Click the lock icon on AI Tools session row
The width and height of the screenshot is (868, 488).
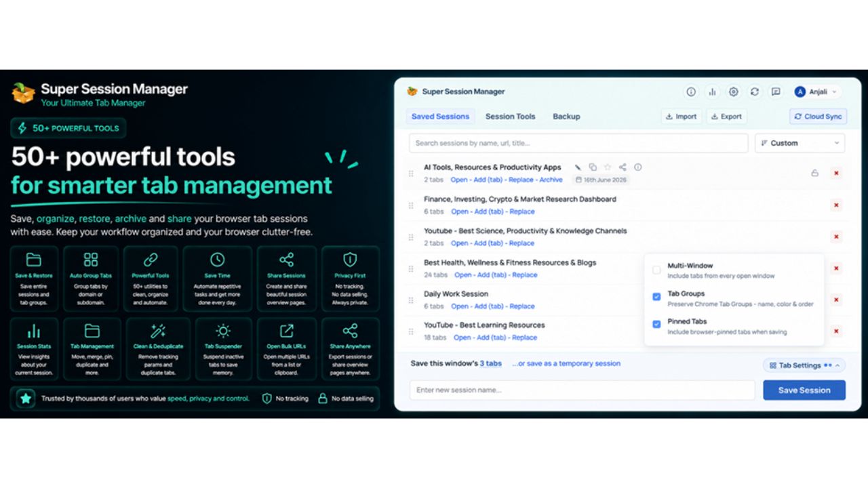click(x=814, y=174)
